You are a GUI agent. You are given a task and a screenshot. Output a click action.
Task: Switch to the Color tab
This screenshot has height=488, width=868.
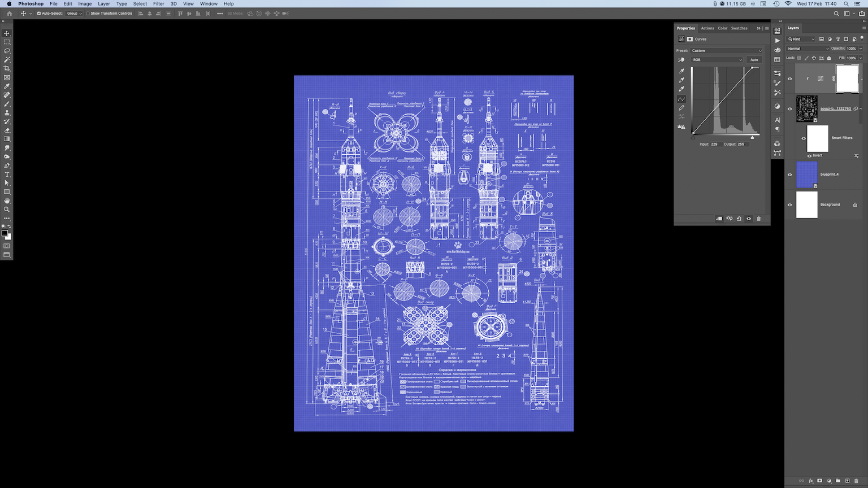723,28
